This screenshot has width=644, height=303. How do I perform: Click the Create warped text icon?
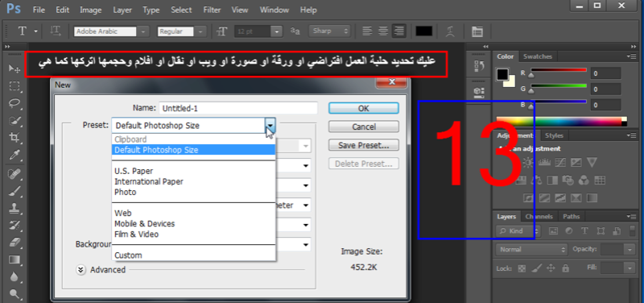(x=451, y=31)
